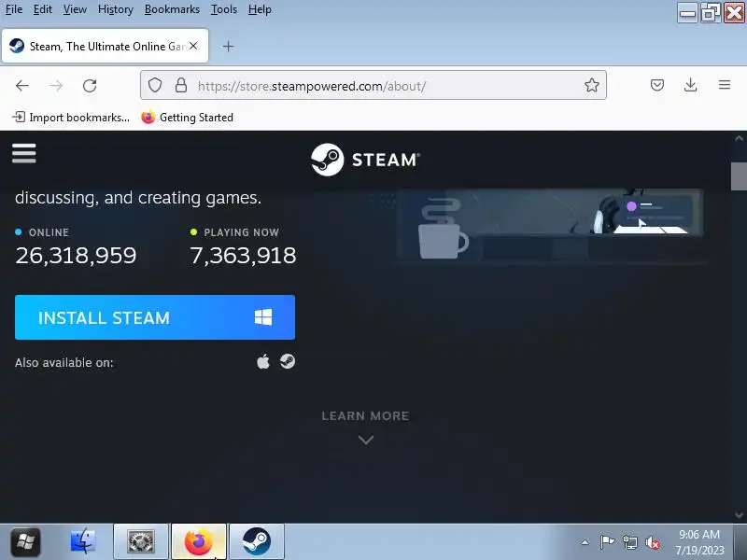The image size is (747, 560).
Task: Open tracking protection shield icon
Action: tap(155, 85)
